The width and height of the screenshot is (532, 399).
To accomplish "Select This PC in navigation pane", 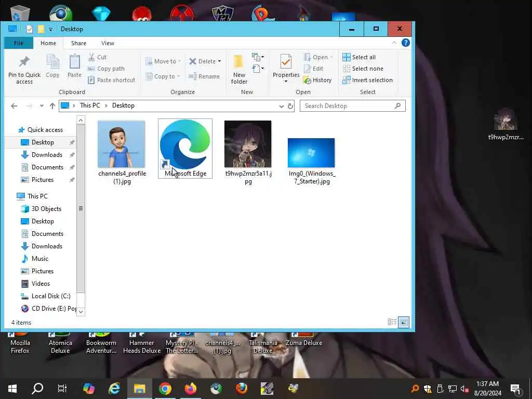I will (x=33, y=196).
